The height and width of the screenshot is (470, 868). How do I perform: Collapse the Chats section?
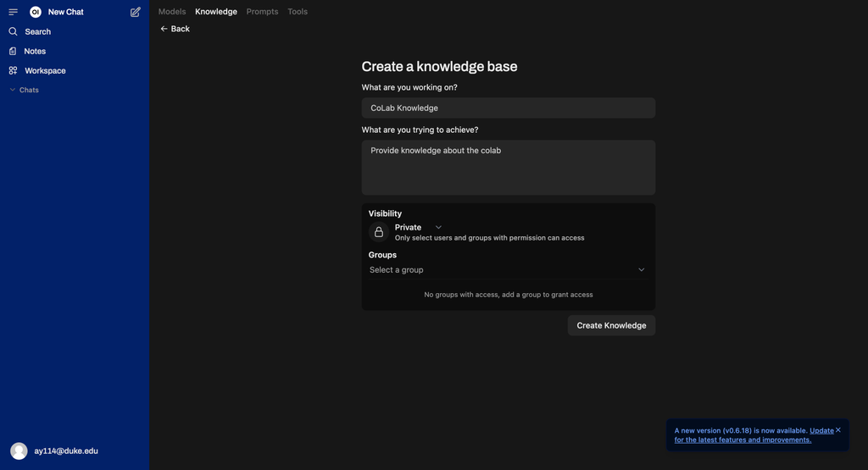tap(25, 90)
